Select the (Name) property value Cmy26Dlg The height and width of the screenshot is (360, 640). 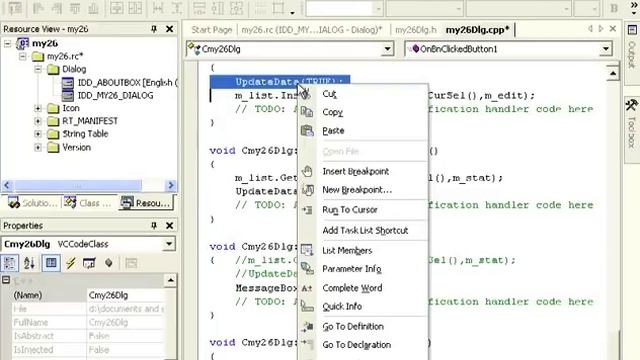click(125, 295)
